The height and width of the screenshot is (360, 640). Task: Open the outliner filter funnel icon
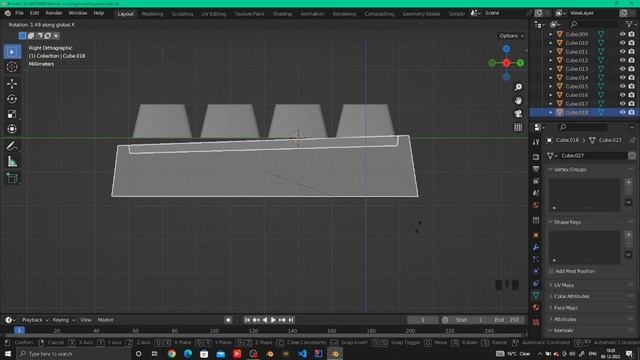[629, 24]
